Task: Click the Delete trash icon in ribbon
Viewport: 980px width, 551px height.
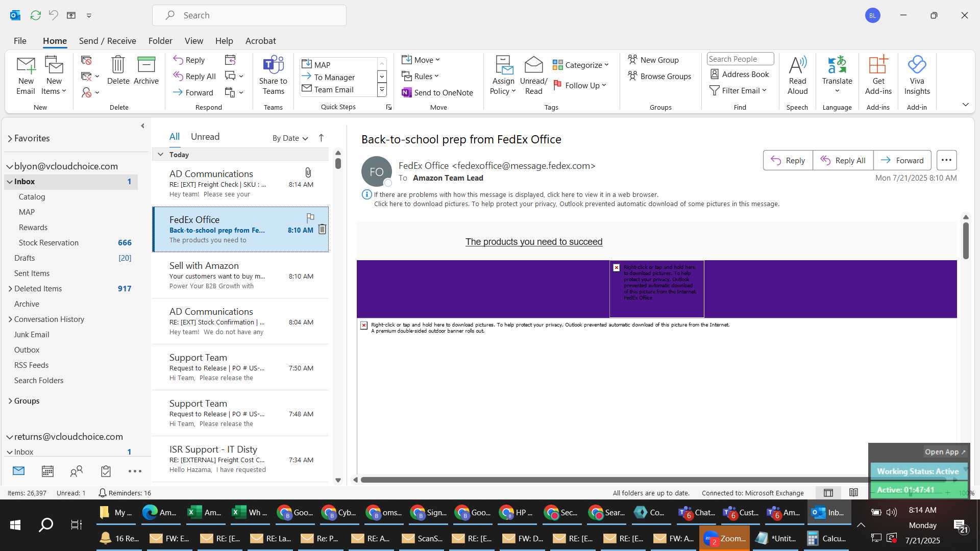Action: point(118,65)
